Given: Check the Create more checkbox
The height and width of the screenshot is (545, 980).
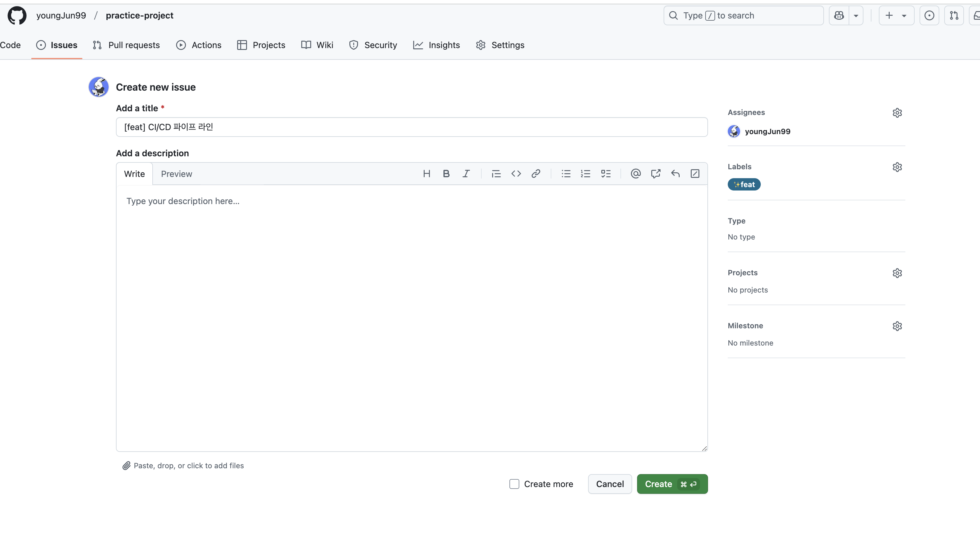Looking at the screenshot, I should pyautogui.click(x=514, y=484).
